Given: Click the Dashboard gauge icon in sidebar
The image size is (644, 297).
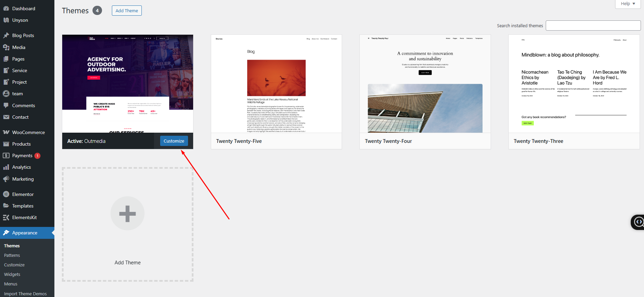Looking at the screenshot, I should [x=6, y=9].
